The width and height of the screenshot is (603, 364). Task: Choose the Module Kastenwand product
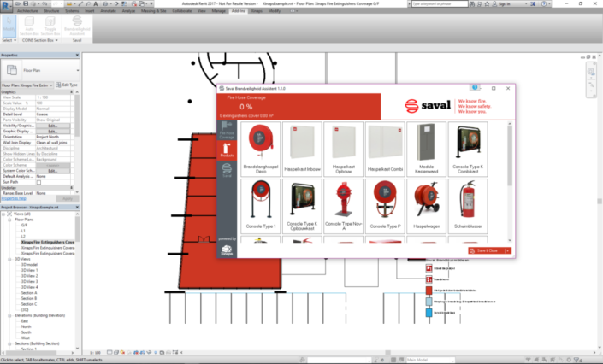(427, 150)
